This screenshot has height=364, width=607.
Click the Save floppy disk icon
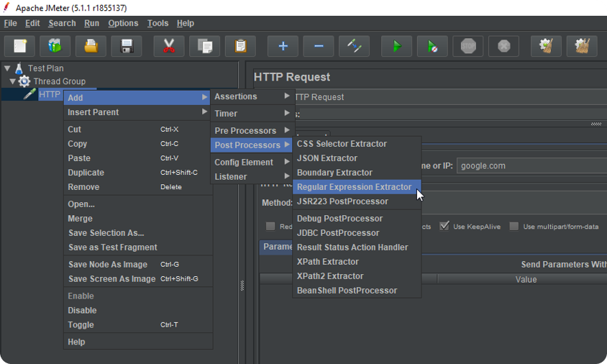[127, 46]
